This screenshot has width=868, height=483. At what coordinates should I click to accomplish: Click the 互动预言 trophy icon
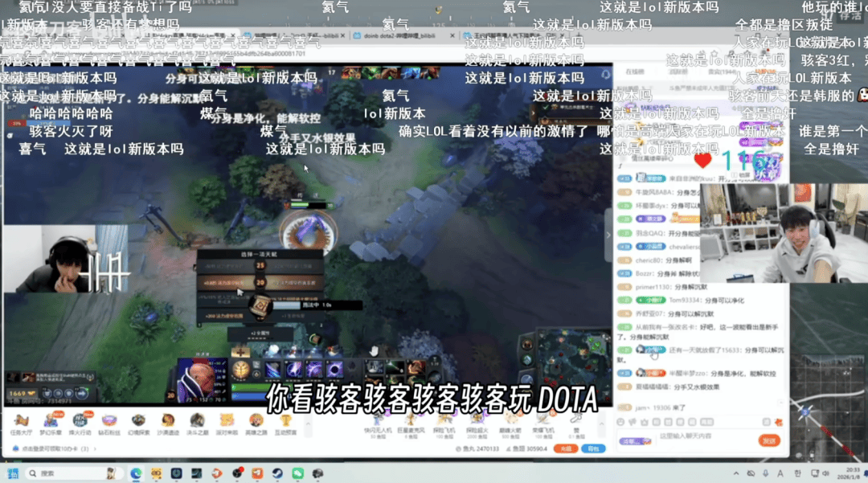point(285,422)
